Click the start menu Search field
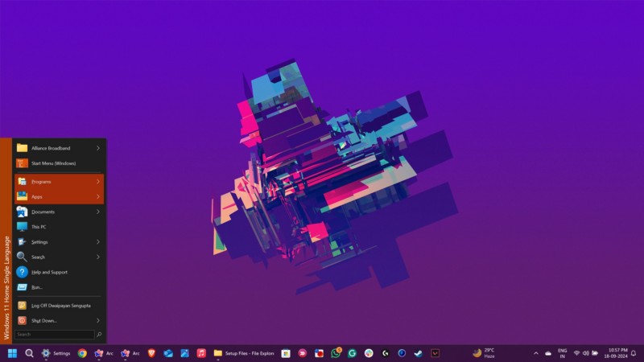The width and height of the screenshot is (644, 362). (54, 335)
